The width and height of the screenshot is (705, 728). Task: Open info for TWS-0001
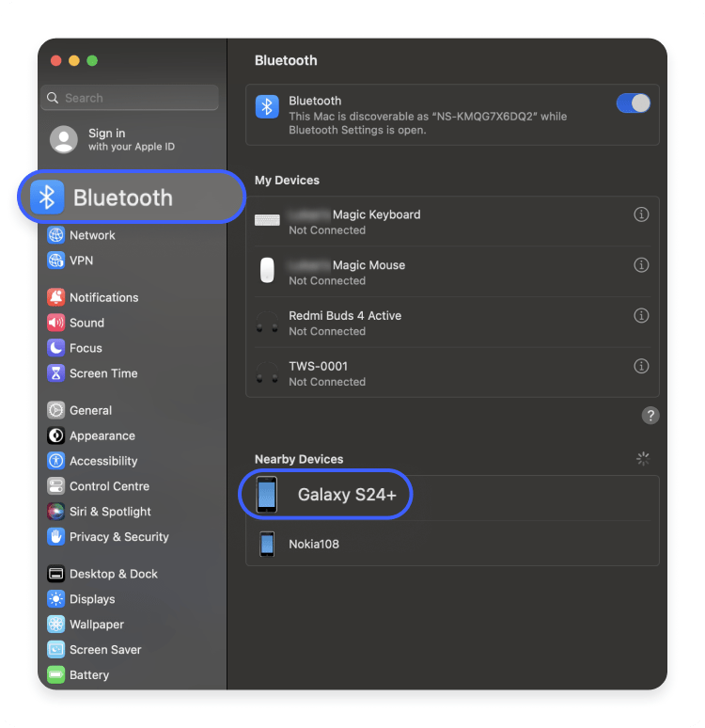tap(641, 366)
